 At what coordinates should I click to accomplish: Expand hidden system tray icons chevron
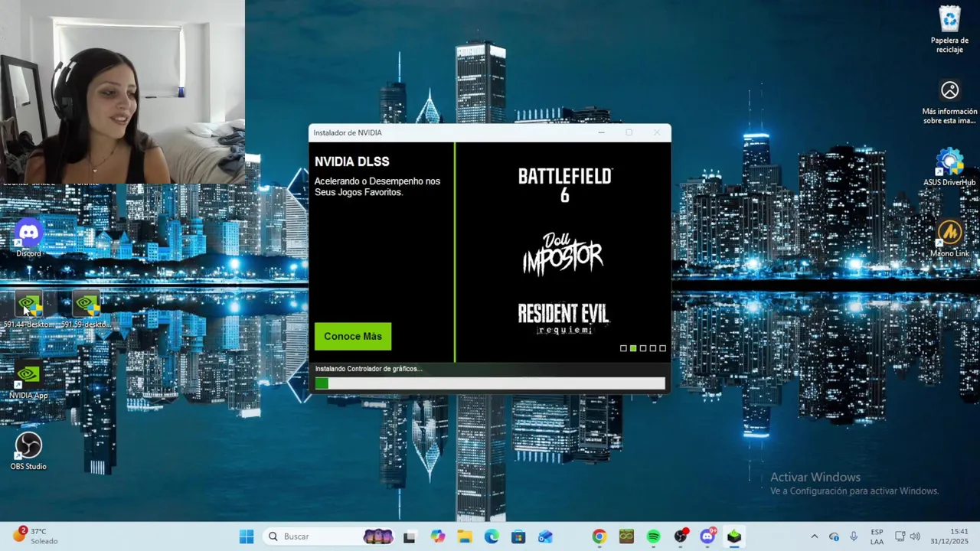(x=814, y=536)
